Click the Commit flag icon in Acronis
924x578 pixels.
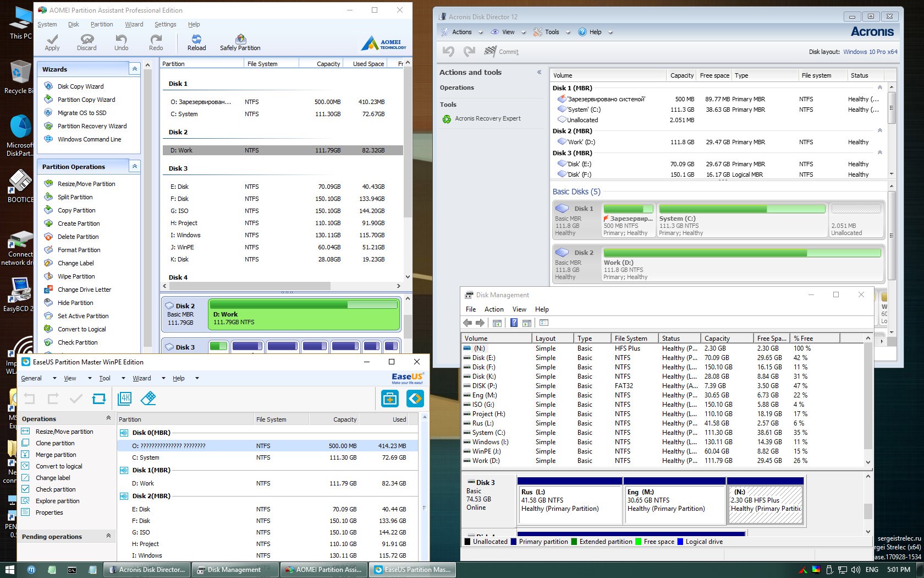tap(490, 51)
